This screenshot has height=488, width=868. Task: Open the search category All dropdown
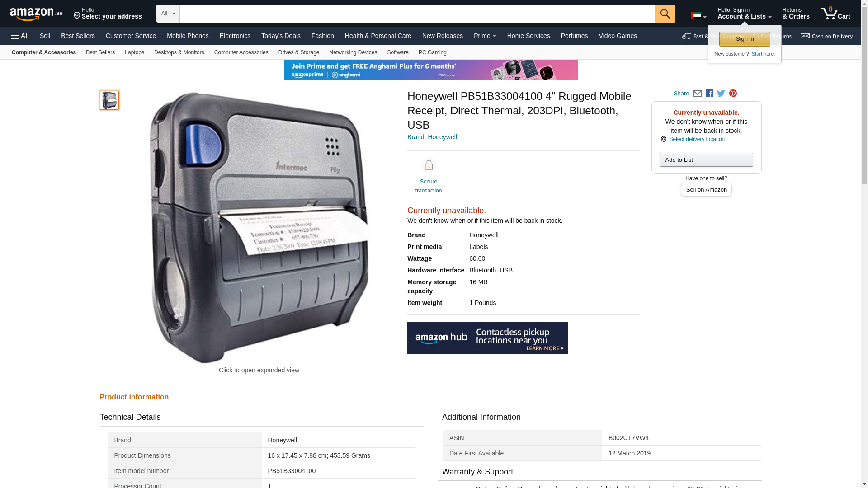[x=168, y=14]
